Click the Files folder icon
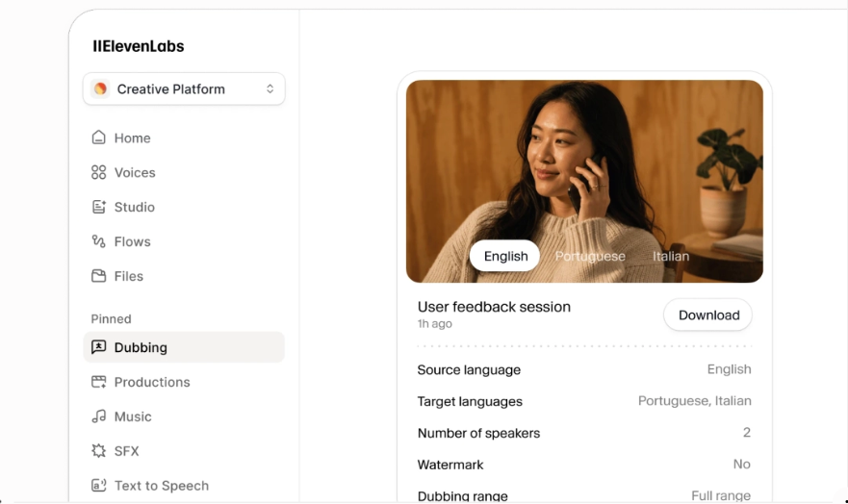Screen dimensions: 848x504 (98, 275)
